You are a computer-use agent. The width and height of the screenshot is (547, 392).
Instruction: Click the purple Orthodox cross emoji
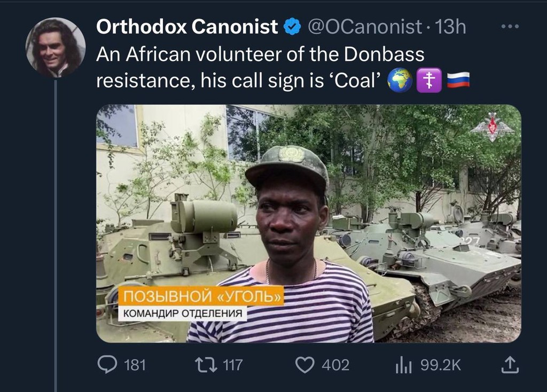pyautogui.click(x=429, y=80)
